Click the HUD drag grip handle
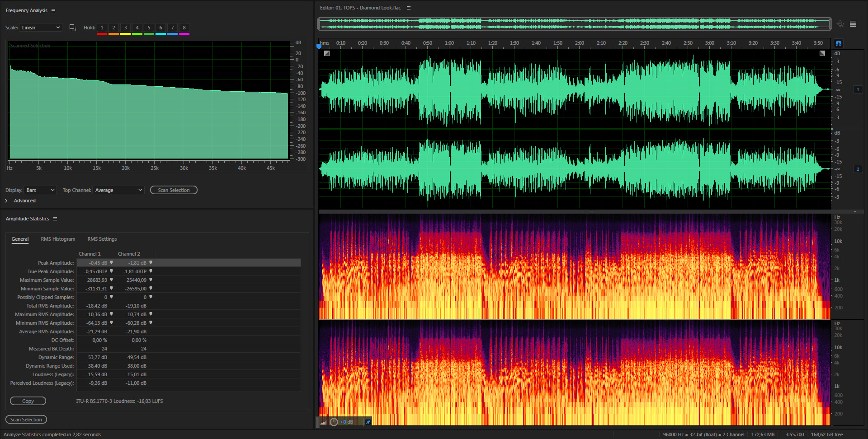868x439 pixels. coord(317,422)
